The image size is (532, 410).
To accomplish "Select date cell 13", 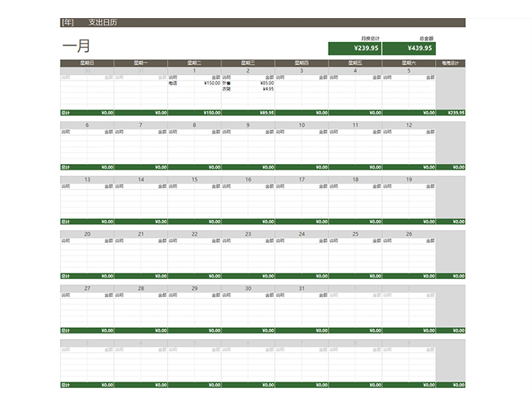I will click(x=87, y=180).
